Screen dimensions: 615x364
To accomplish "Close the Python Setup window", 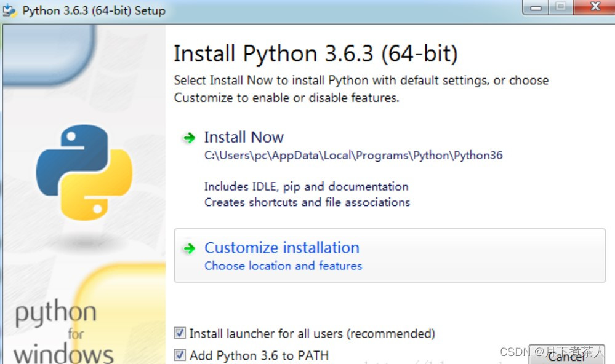I will pos(595,7).
